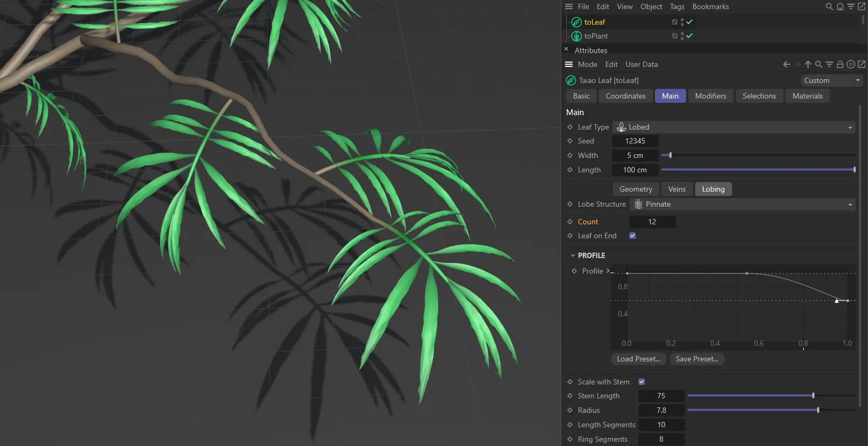
Task: Switch to the Modifiers tab
Action: tap(710, 96)
